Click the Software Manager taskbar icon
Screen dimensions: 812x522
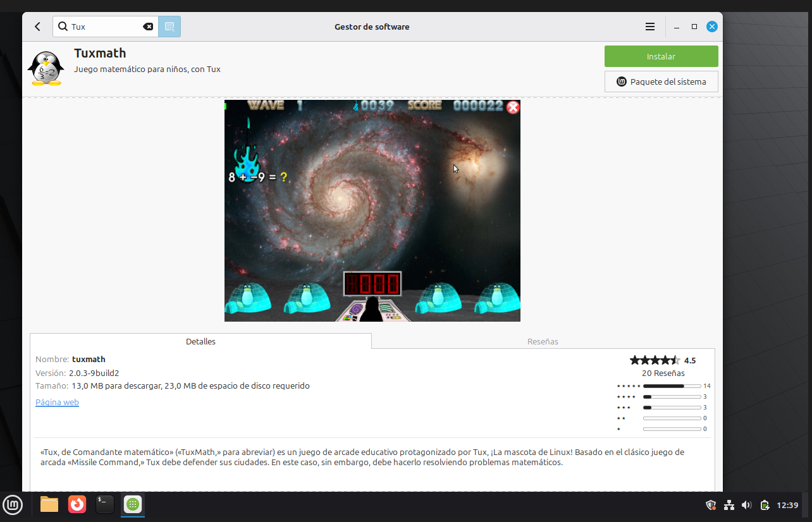(133, 504)
